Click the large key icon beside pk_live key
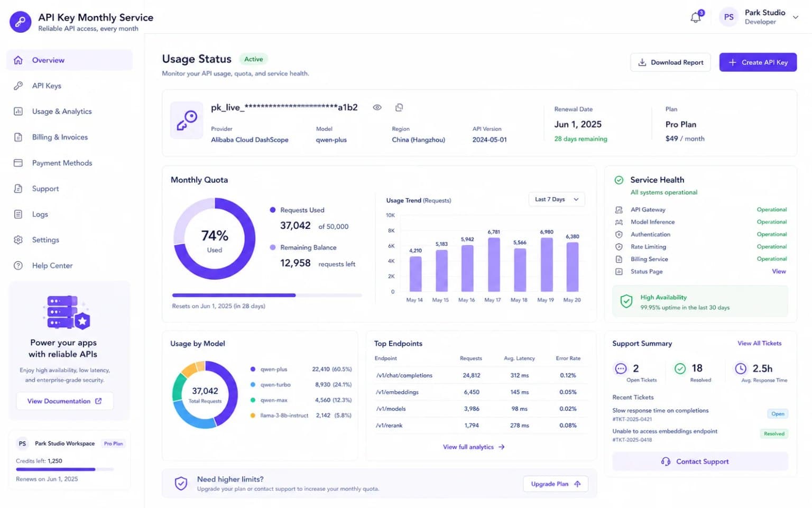Image resolution: width=812 pixels, height=508 pixels. pyautogui.click(x=187, y=121)
